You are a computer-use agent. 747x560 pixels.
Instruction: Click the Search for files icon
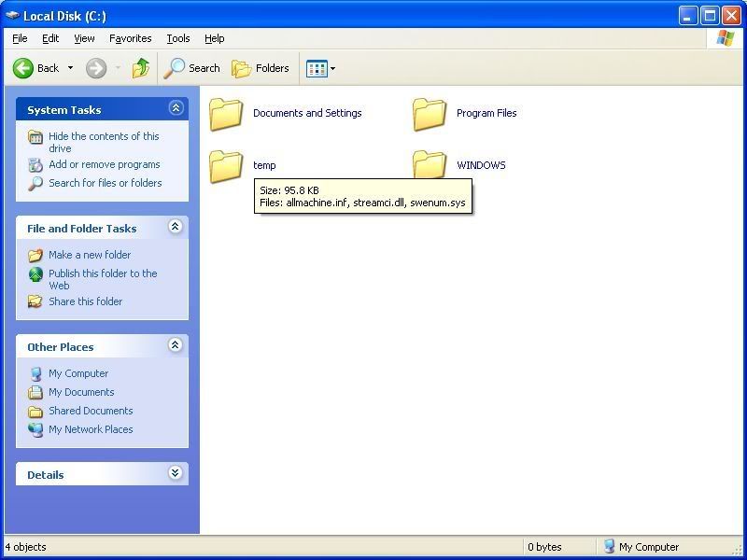coord(35,183)
